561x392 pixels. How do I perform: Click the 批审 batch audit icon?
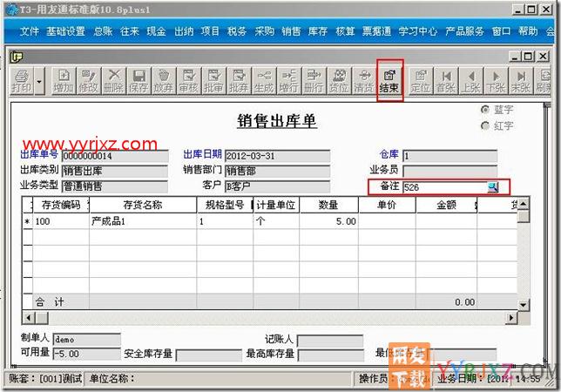[214, 81]
